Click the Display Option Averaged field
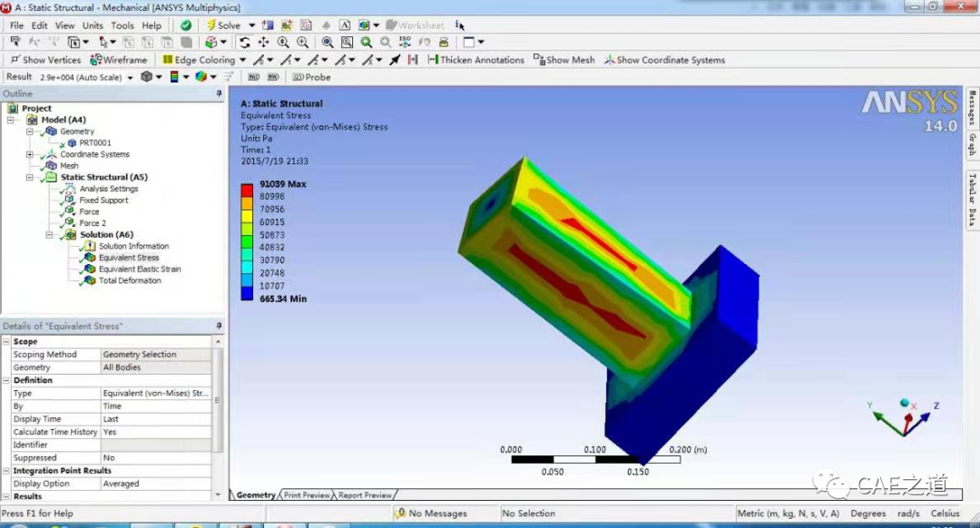The image size is (980, 528). pos(156,484)
